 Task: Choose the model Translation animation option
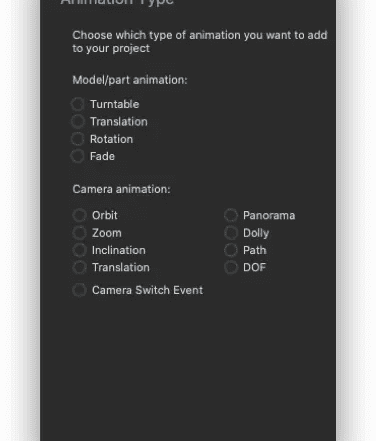point(78,122)
